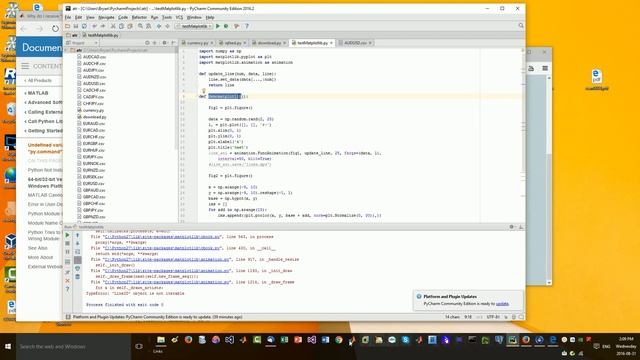Image resolution: width=640 pixels, height=360 pixels.
Task: Open Excel from the taskbar
Action: (284, 340)
